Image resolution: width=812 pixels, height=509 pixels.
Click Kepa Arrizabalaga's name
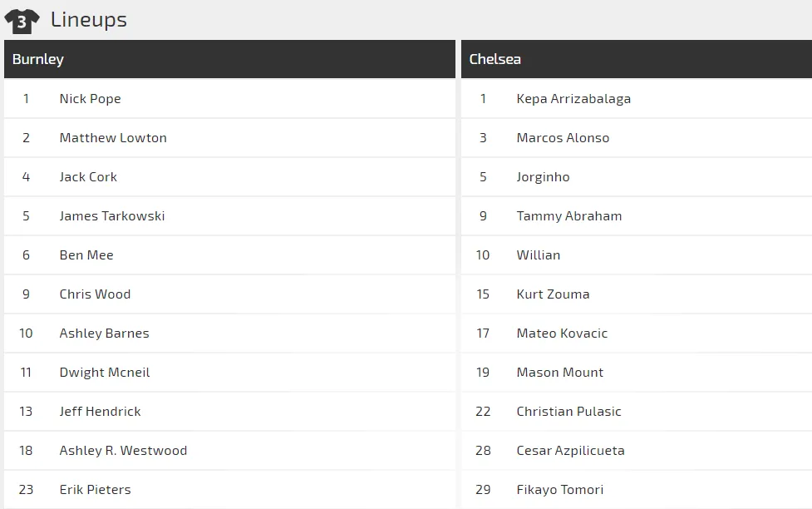(573, 98)
